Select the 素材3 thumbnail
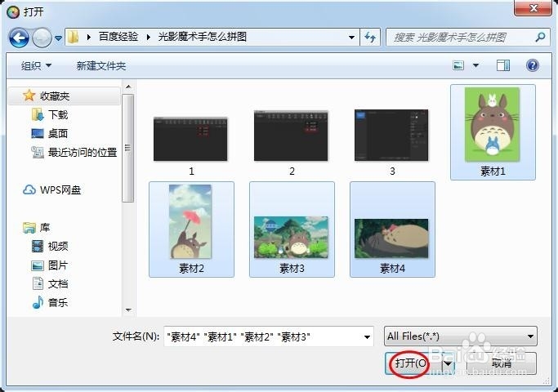The height and width of the screenshot is (392, 558). pyautogui.click(x=291, y=238)
